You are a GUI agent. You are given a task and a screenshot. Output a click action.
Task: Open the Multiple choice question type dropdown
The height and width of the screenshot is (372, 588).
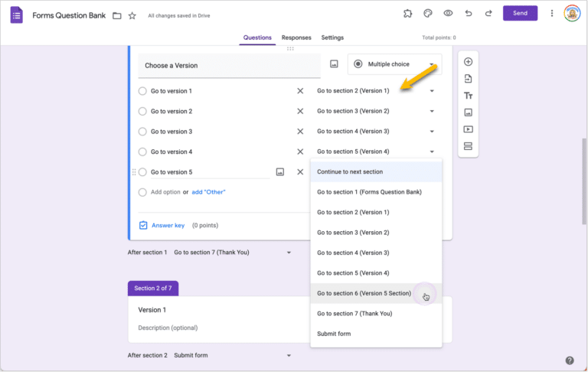coord(394,64)
